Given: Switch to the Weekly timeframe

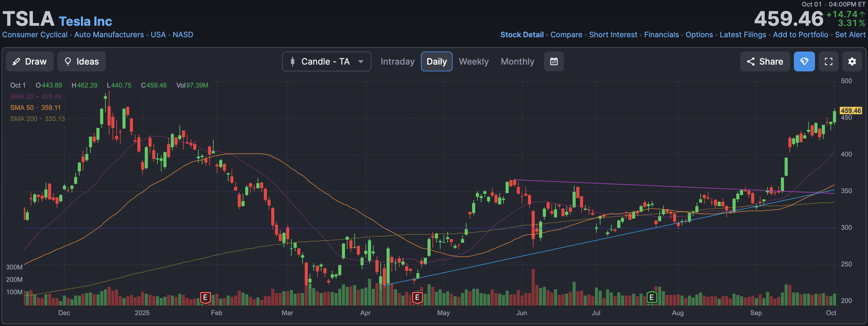Looking at the screenshot, I should 473,61.
